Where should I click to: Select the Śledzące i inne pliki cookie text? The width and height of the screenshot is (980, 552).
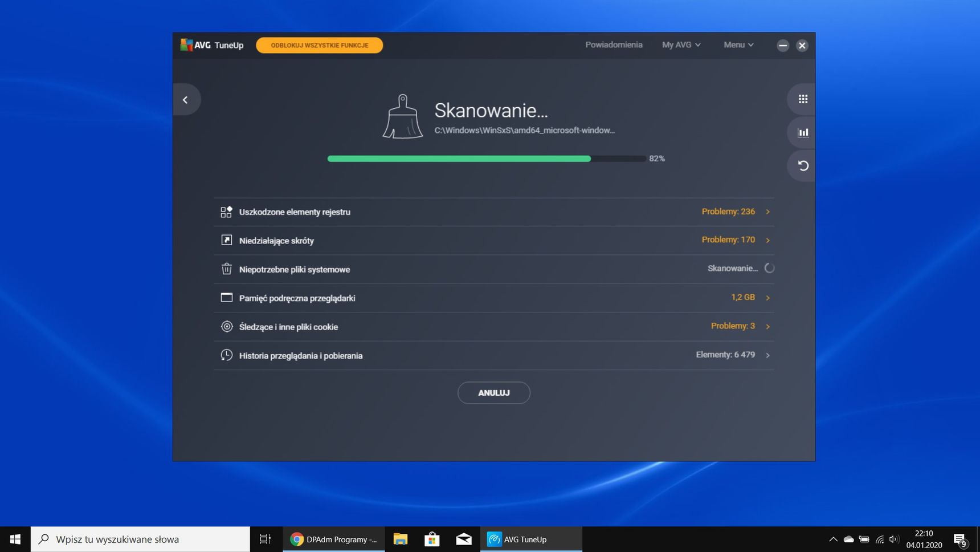coord(288,327)
